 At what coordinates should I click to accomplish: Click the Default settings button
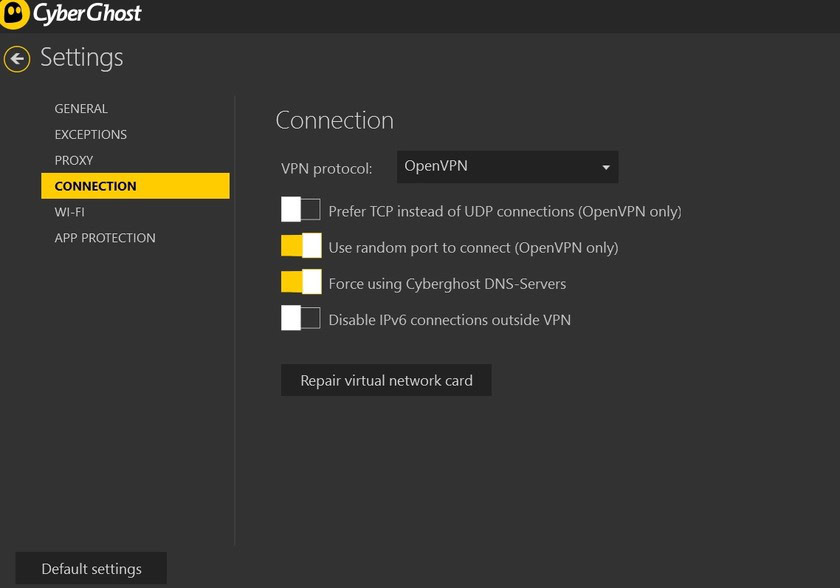[91, 568]
